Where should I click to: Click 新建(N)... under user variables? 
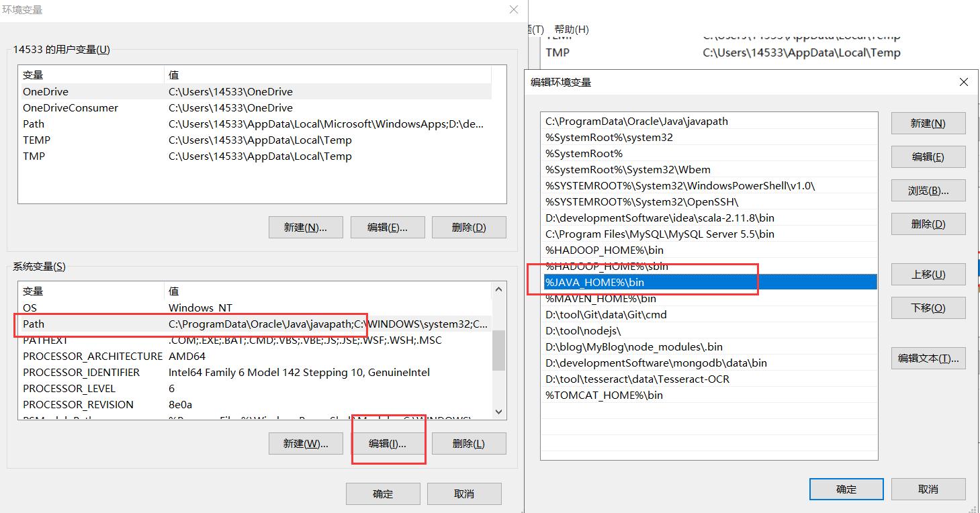click(x=306, y=228)
